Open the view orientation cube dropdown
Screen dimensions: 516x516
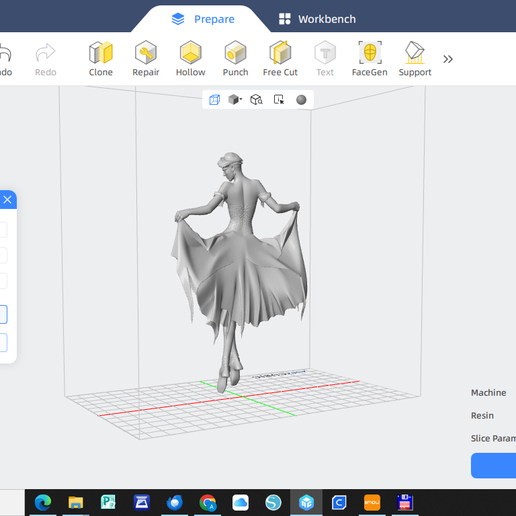click(235, 99)
